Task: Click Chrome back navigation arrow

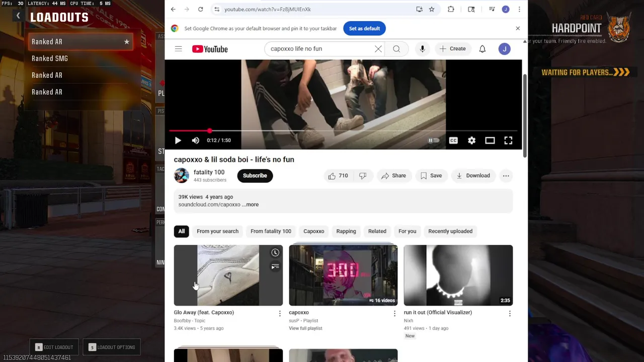Action: coord(173,9)
